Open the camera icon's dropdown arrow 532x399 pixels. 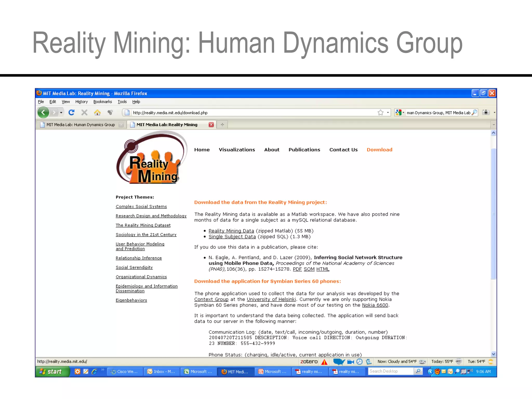coord(494,112)
